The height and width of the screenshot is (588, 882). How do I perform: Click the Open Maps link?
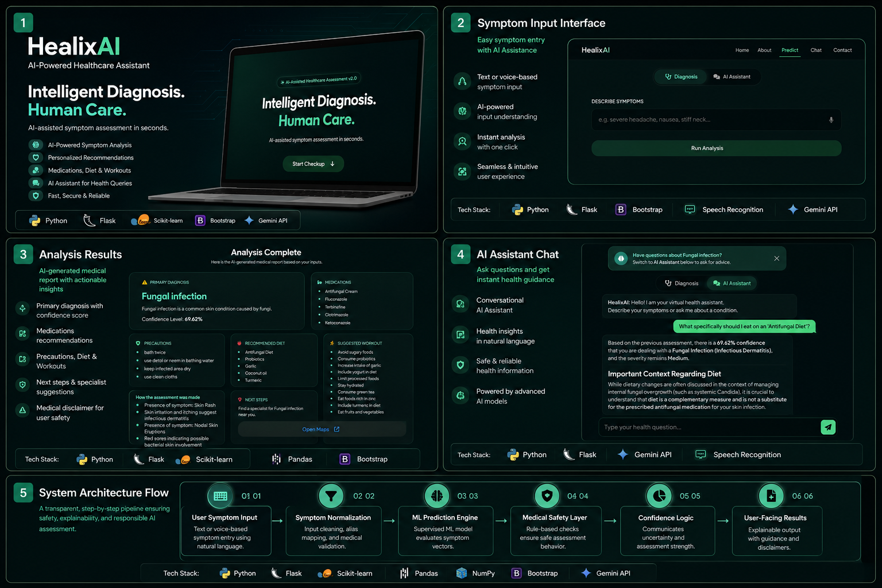[321, 429]
